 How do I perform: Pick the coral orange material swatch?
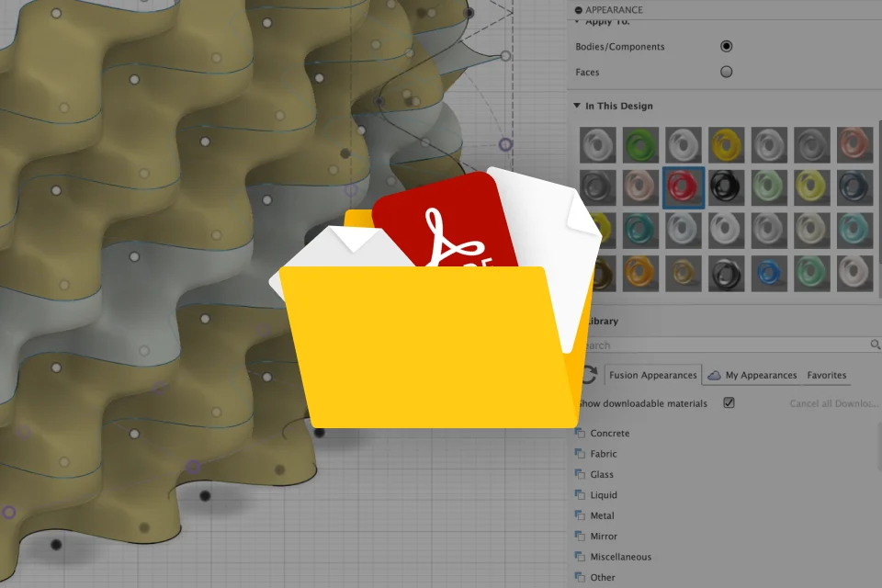pos(854,144)
